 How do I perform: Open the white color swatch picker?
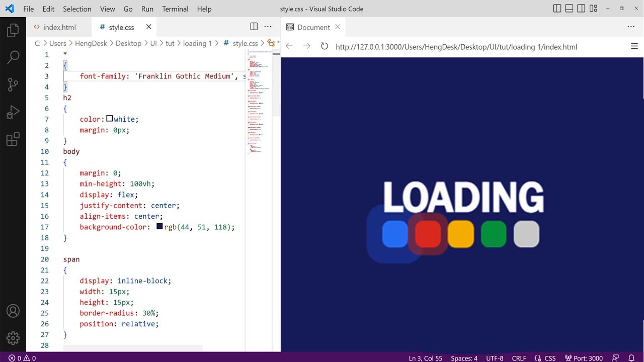(109, 119)
